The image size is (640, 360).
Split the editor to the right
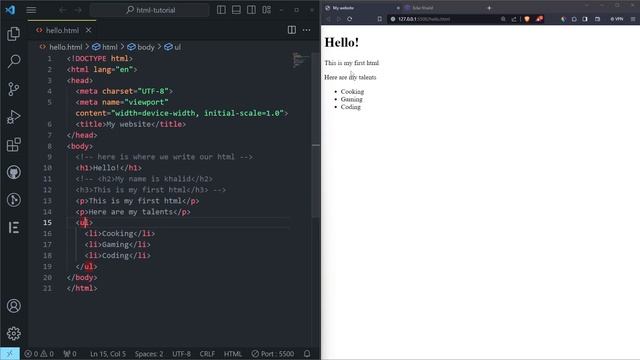pyautogui.click(x=292, y=30)
